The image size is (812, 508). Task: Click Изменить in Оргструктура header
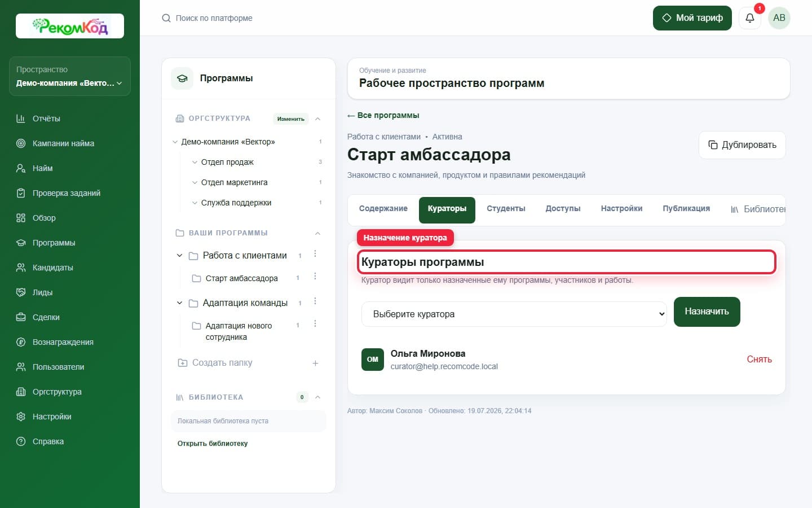[x=291, y=119]
